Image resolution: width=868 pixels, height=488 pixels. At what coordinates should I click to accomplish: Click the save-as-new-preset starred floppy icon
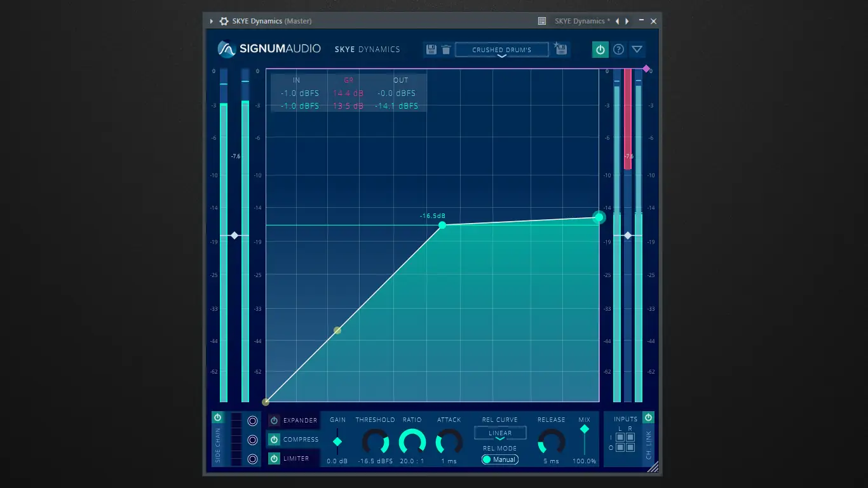(560, 49)
